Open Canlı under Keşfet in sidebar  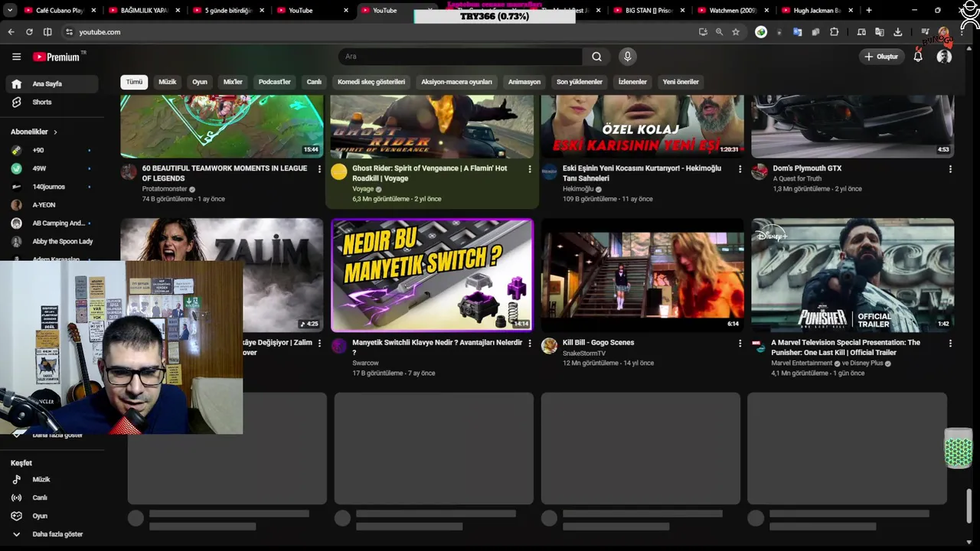coord(52,498)
